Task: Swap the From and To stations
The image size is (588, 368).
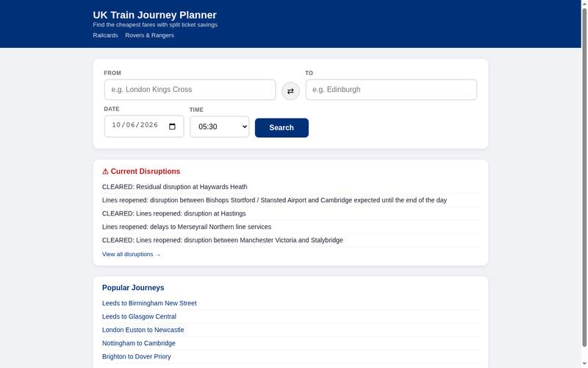Action: [290, 91]
